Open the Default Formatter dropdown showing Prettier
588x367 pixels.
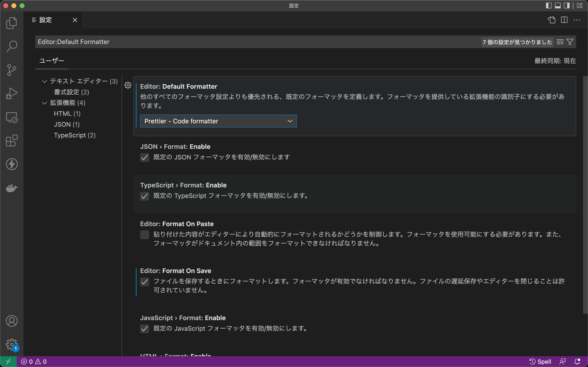pyautogui.click(x=218, y=121)
